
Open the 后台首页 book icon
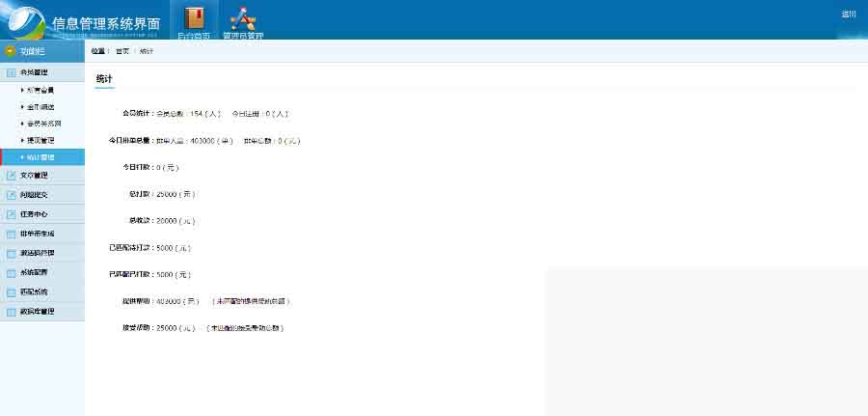(194, 18)
